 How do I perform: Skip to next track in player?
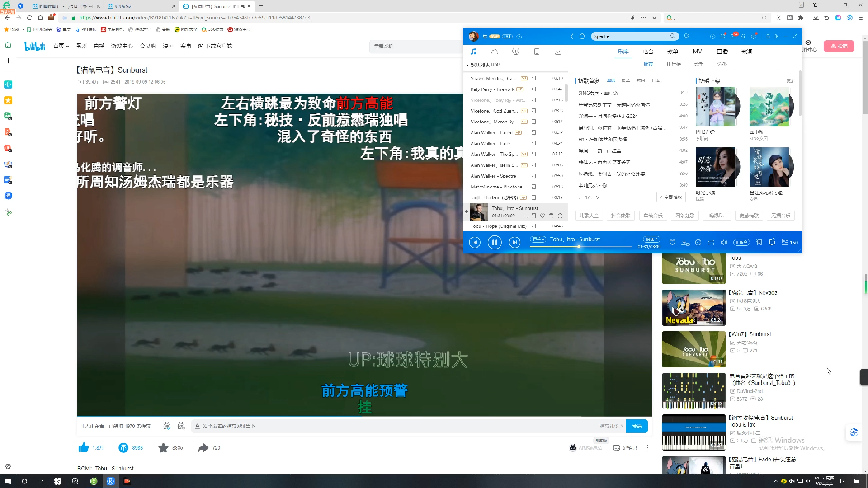[514, 243]
